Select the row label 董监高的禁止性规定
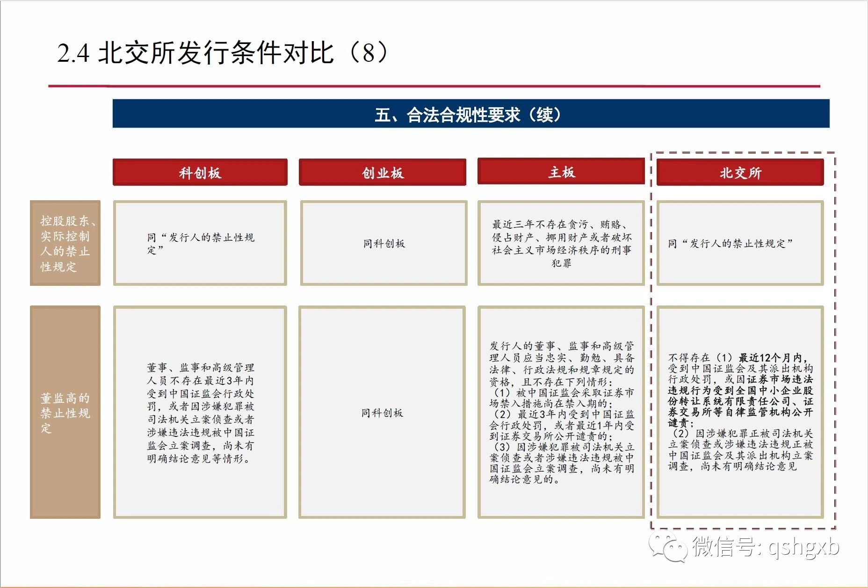This screenshot has width=868, height=588. point(65,412)
